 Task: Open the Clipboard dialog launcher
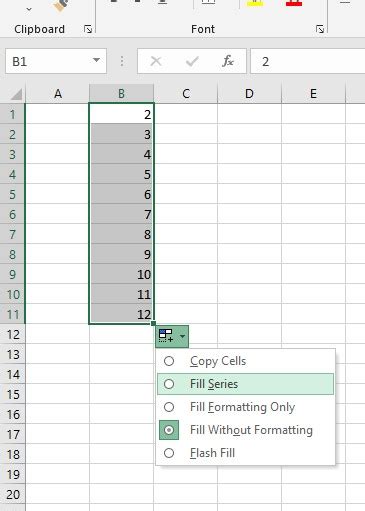coord(88,29)
